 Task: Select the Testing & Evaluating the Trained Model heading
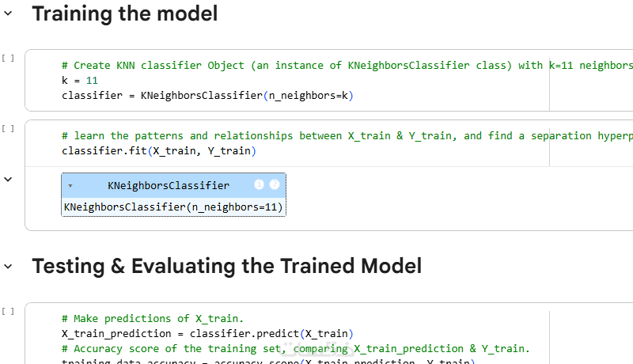coord(226,266)
